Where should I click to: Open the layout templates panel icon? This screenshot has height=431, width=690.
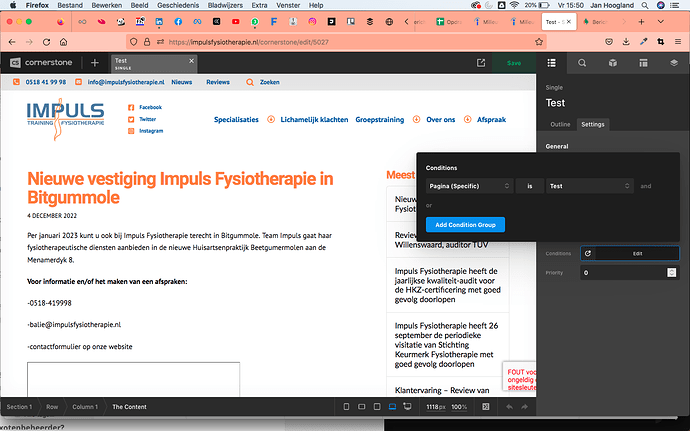click(x=643, y=62)
